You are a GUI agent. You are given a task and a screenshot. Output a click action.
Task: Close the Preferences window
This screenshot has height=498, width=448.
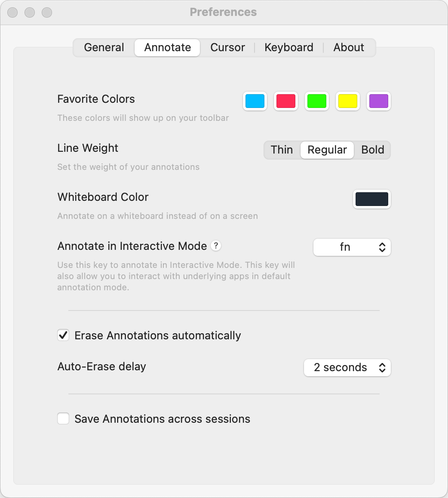[12, 12]
